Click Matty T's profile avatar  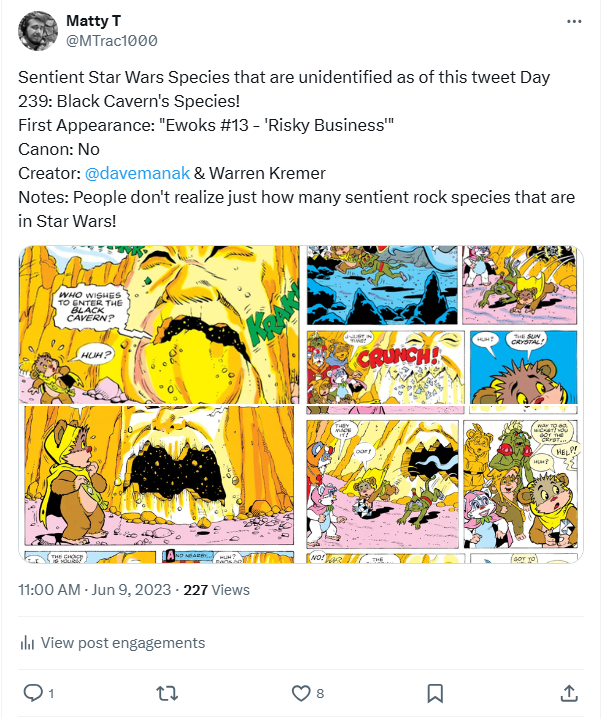tap(37, 31)
